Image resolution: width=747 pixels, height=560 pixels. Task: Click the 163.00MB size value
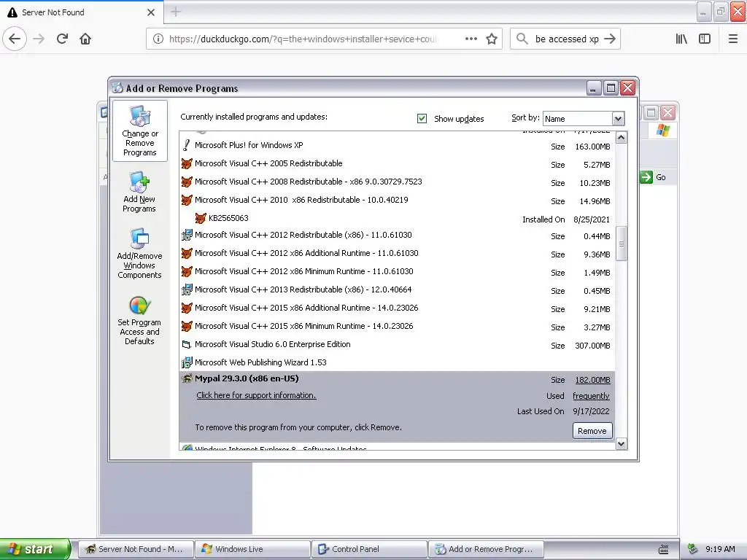(592, 147)
